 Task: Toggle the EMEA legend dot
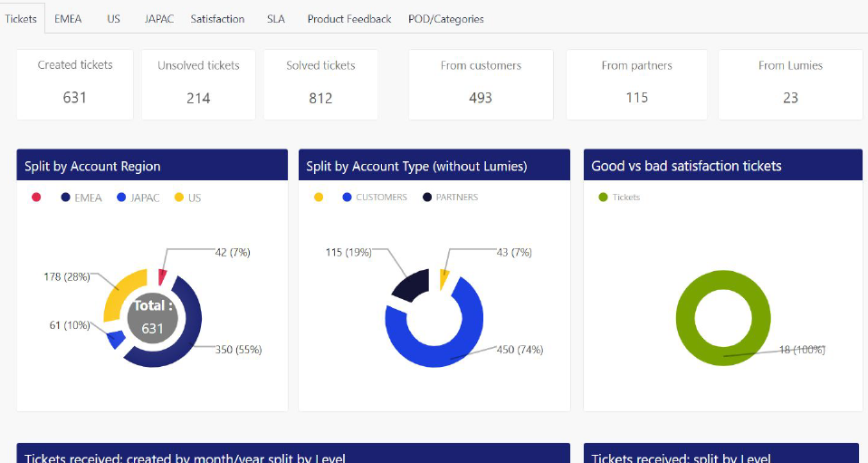66,198
